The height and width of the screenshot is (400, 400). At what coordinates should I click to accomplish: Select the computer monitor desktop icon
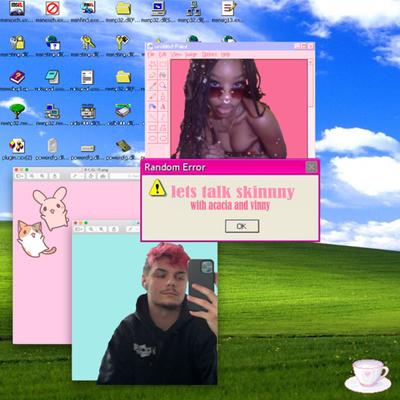click(x=158, y=8)
